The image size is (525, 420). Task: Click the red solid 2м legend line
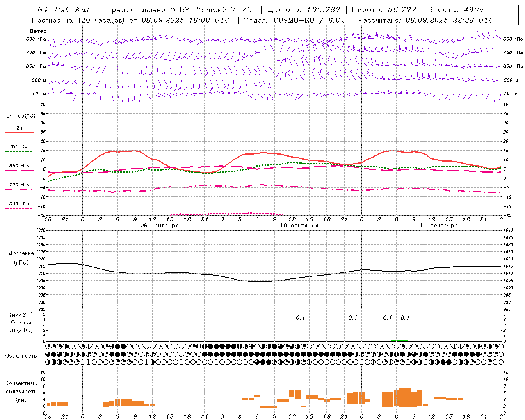(x=19, y=133)
